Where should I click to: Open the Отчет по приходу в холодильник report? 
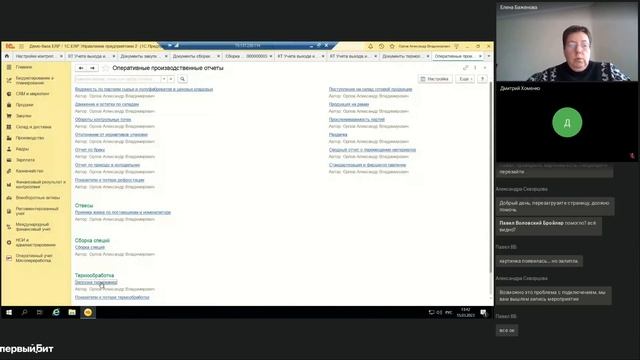[x=107, y=164]
